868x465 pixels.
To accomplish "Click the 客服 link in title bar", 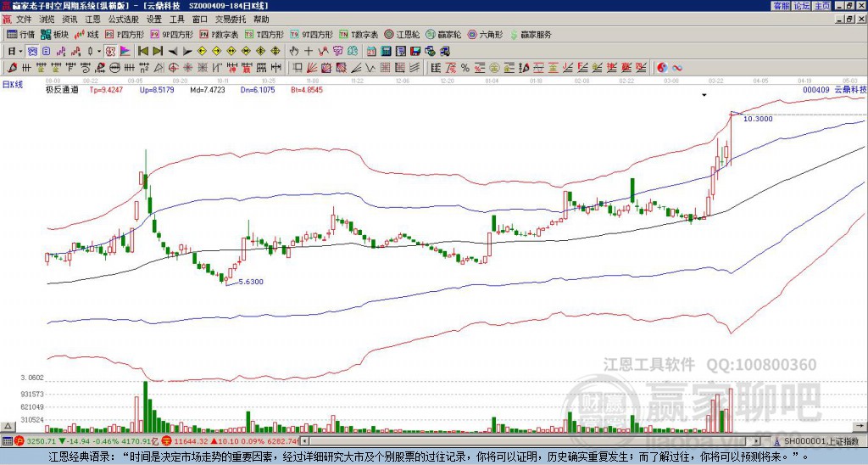I will point(781,6).
